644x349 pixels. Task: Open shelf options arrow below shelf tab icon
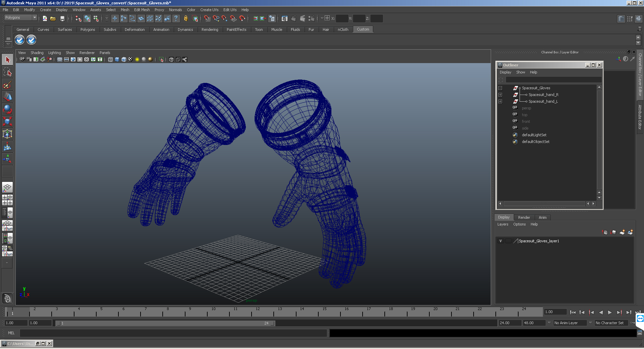pos(8,44)
